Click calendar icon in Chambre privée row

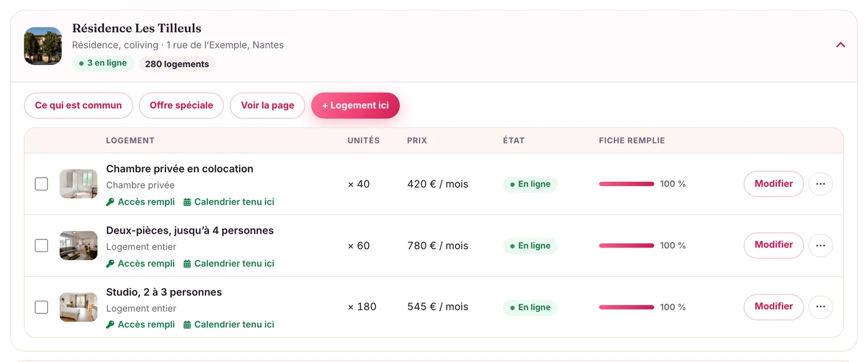coord(187,202)
